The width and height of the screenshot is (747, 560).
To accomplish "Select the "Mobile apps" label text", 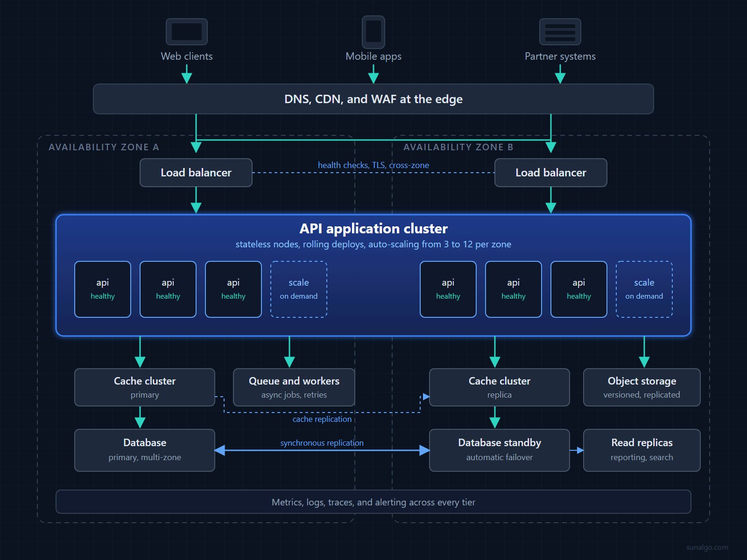I will coord(373,56).
